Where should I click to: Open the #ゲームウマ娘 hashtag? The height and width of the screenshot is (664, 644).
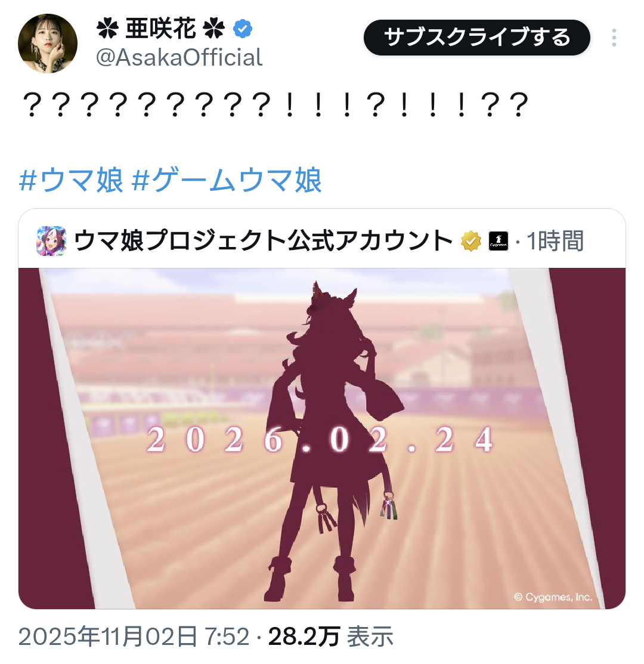coord(227,180)
